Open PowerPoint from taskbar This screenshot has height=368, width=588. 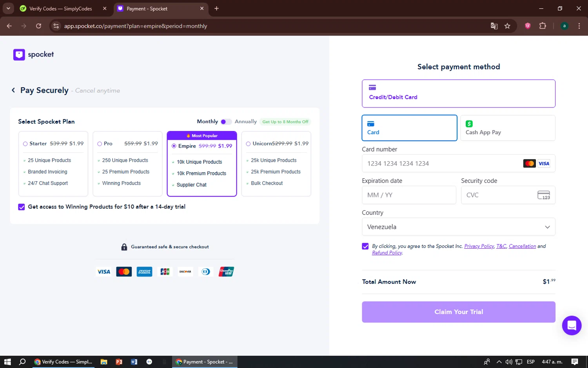(x=119, y=362)
